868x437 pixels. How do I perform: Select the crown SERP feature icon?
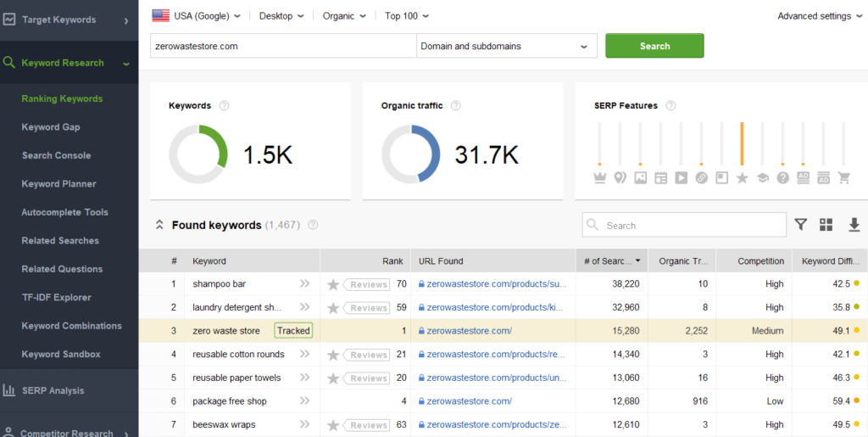(x=599, y=178)
